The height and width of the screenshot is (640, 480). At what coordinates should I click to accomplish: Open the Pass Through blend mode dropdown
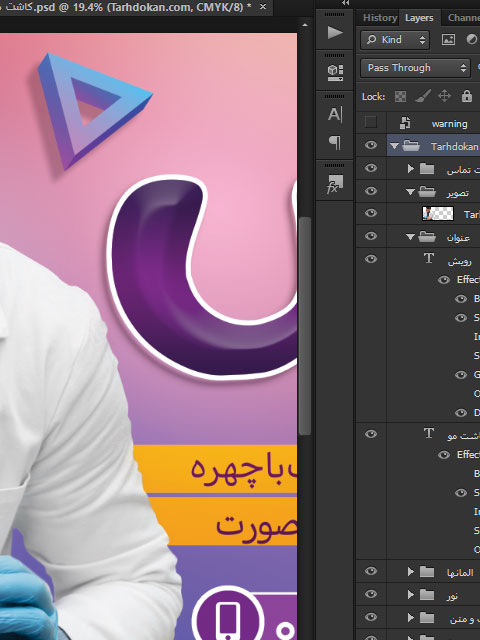416,67
